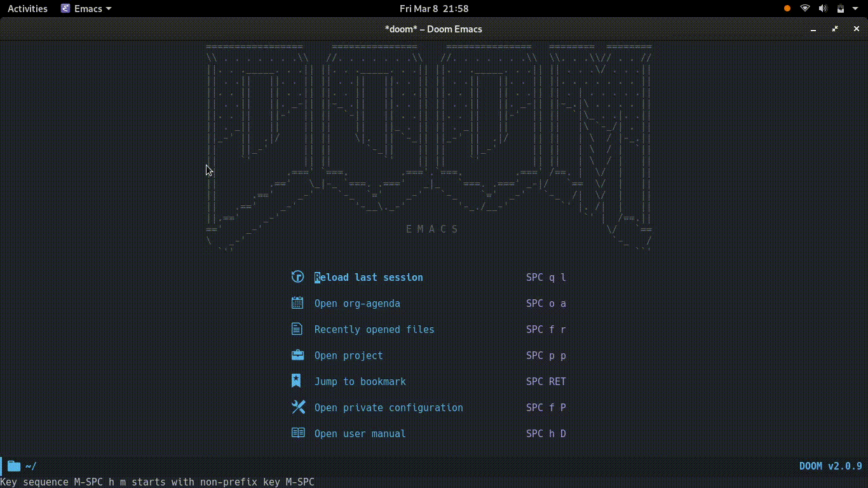Click the book icon beside Open user manual

coord(298,433)
